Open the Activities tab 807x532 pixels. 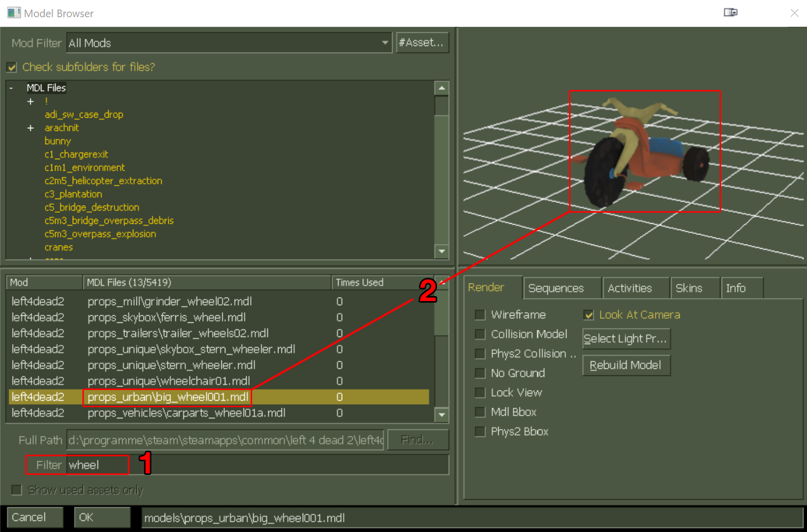(636, 288)
